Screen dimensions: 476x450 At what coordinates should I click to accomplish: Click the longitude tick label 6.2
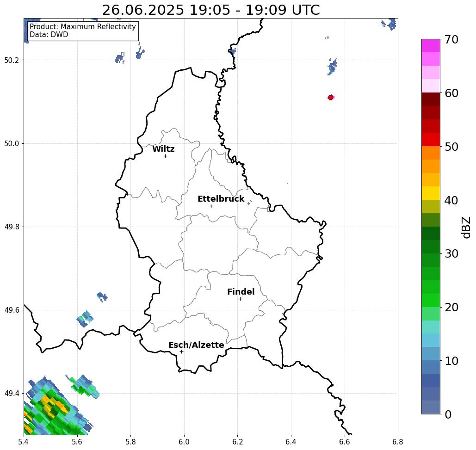[x=238, y=442]
